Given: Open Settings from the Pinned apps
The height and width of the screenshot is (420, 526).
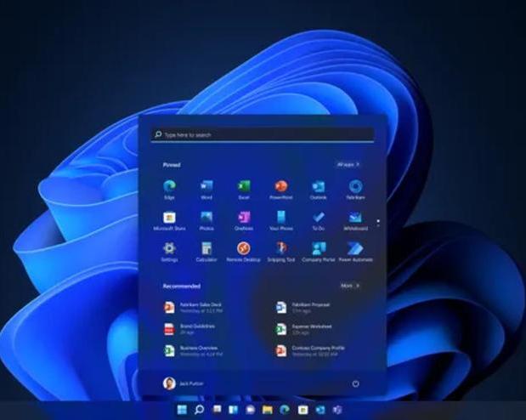Looking at the screenshot, I should pos(169,253).
